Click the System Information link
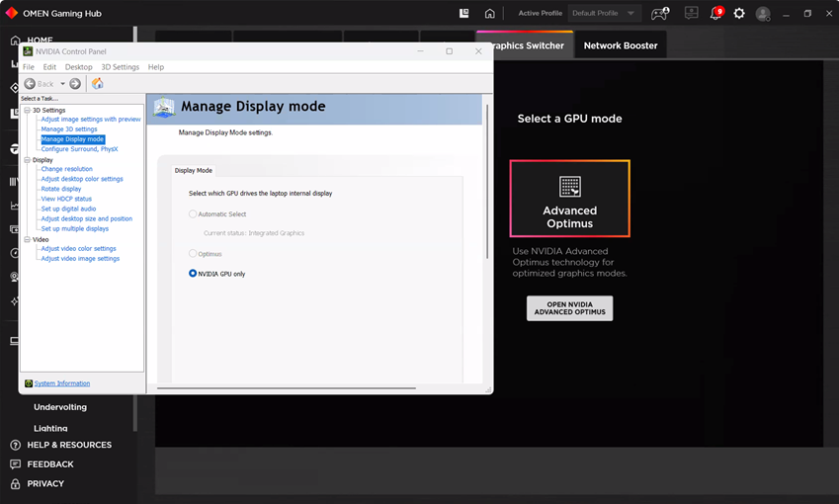839x504 pixels. coord(62,383)
